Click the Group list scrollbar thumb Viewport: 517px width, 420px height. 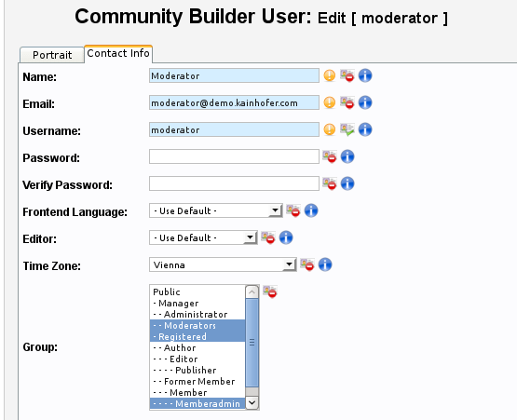(x=252, y=343)
